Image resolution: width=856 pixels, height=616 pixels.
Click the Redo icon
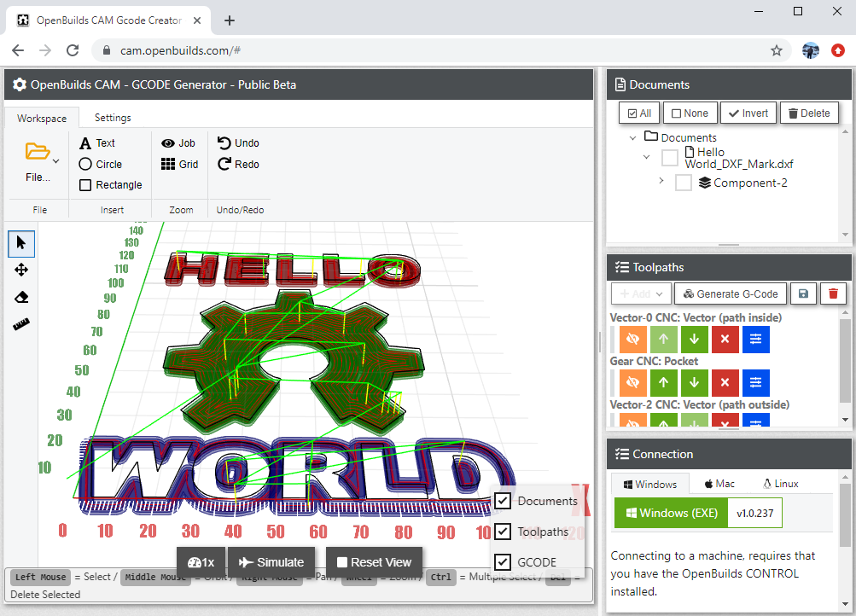click(x=225, y=165)
